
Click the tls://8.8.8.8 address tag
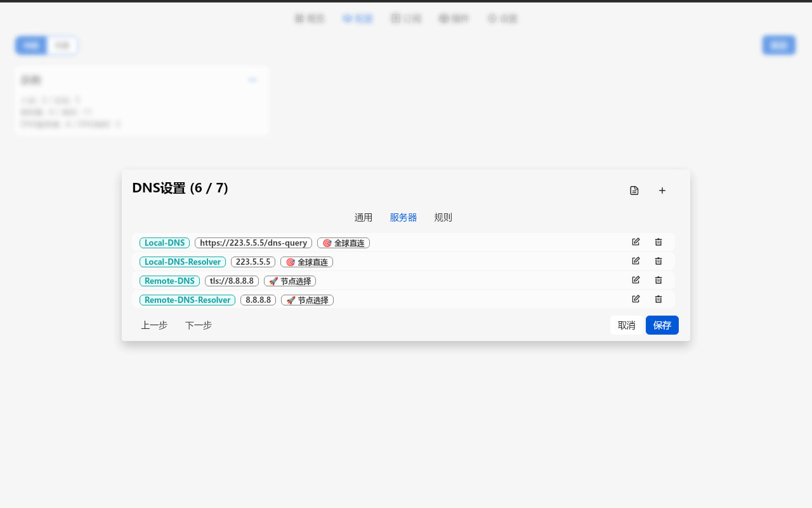232,281
